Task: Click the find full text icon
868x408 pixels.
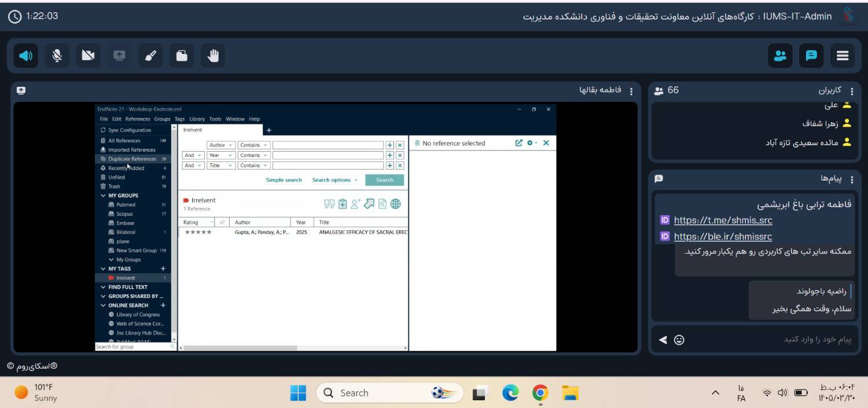Action: coord(382,204)
